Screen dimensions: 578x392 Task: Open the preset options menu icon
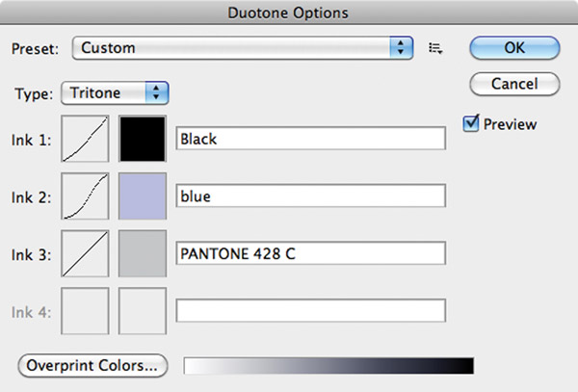435,47
